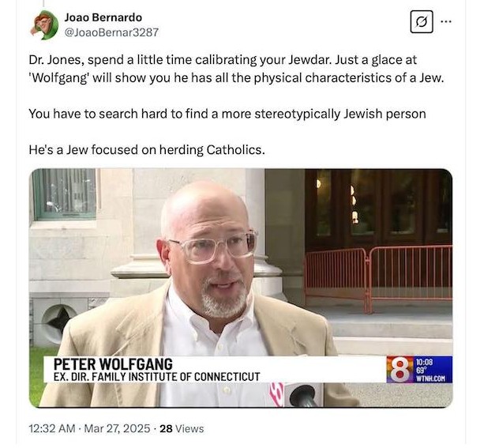
Task: Click the EX. DIR. FAMILY INSTITUTE subtitle
Action: point(157,377)
